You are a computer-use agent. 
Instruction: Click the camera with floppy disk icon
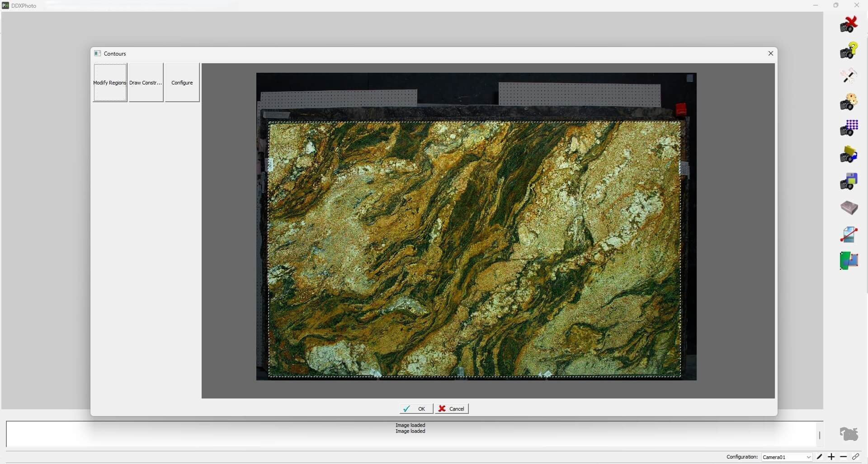(x=849, y=181)
